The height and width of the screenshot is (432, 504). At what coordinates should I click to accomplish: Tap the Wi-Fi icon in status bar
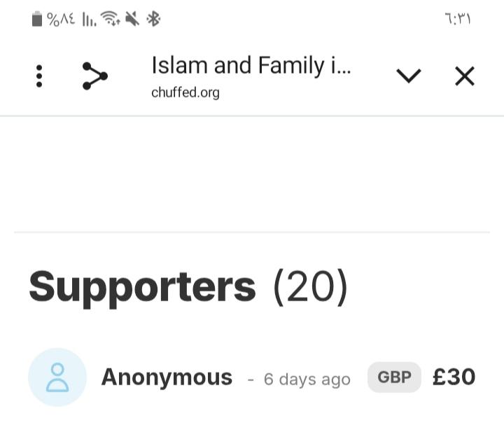coord(111,18)
